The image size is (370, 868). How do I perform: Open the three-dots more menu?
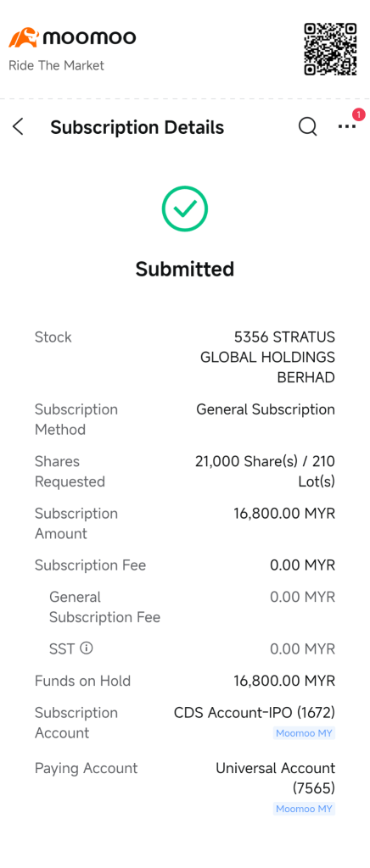347,127
